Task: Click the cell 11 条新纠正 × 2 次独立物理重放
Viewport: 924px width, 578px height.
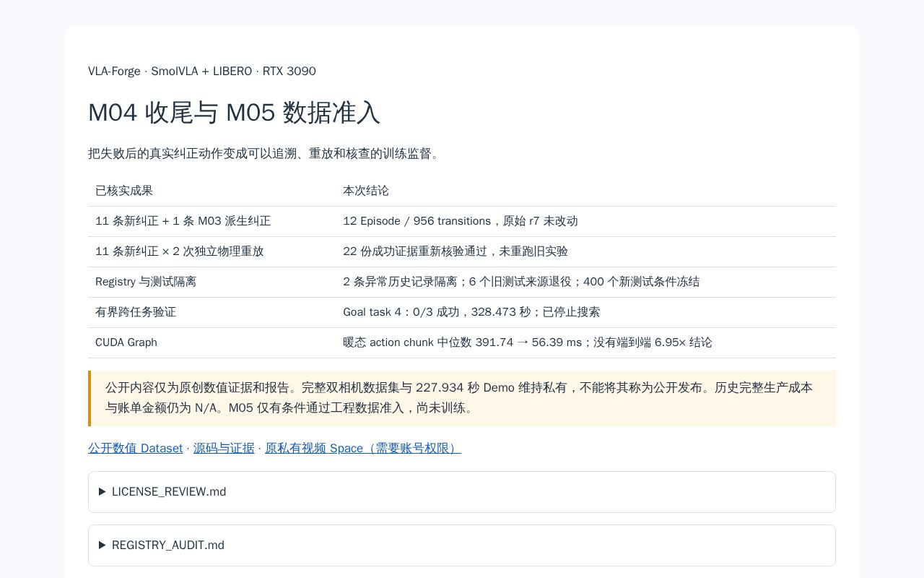Action: (212, 251)
